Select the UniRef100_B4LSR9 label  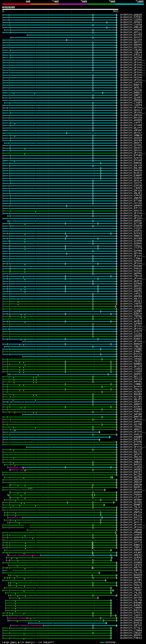131,168
